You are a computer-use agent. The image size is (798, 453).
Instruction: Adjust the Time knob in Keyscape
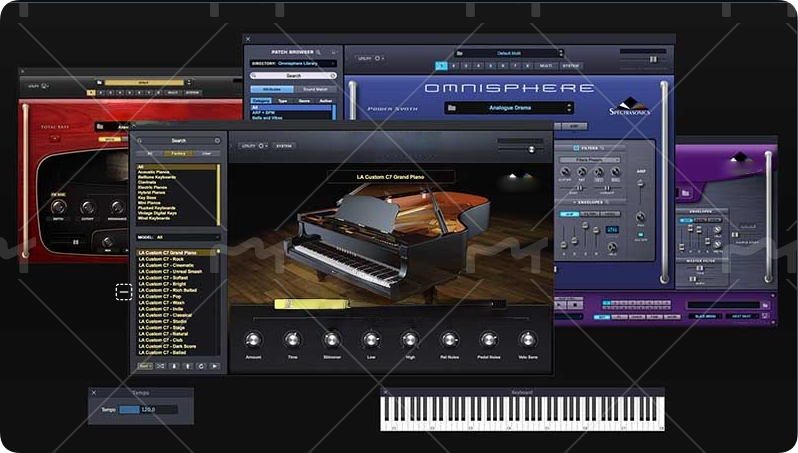292,339
